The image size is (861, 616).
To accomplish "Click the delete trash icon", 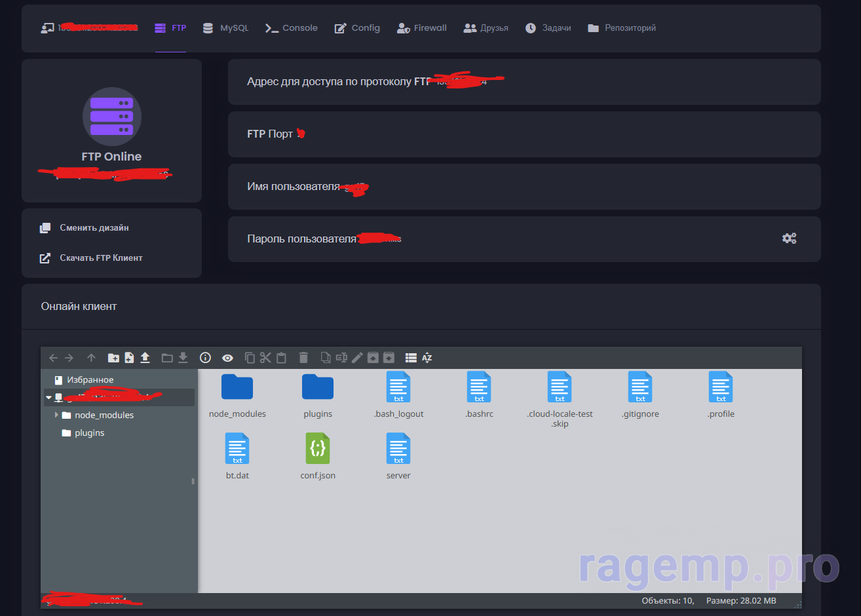I will tap(303, 358).
